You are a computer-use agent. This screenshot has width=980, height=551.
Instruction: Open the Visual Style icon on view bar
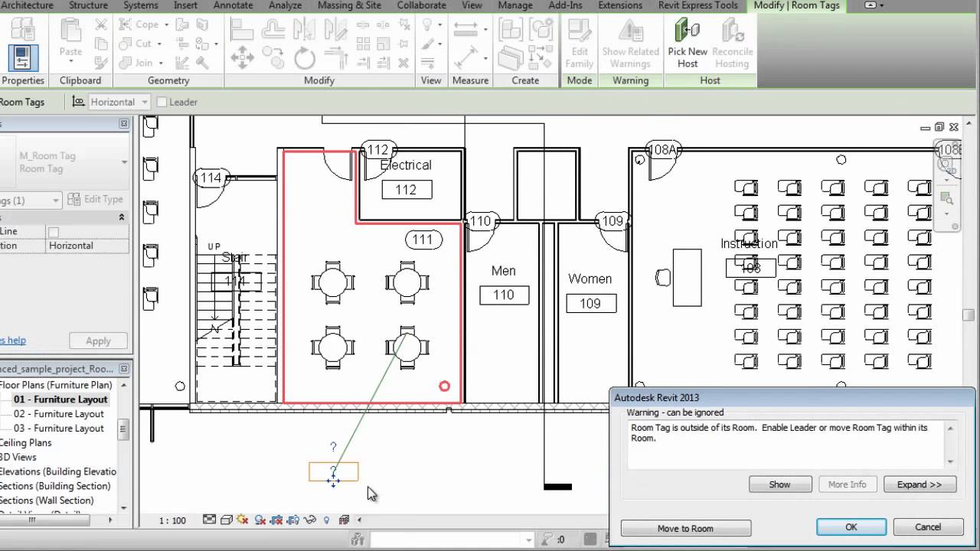[225, 520]
